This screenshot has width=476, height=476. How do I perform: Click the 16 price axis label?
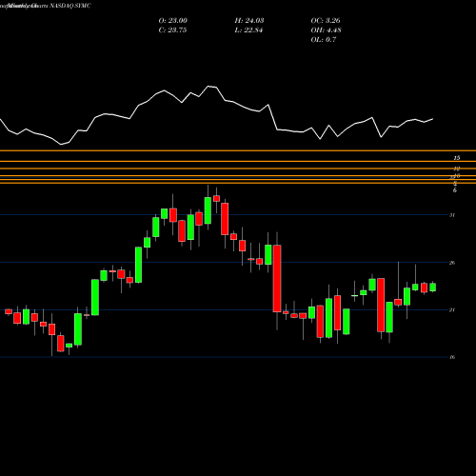452,357
